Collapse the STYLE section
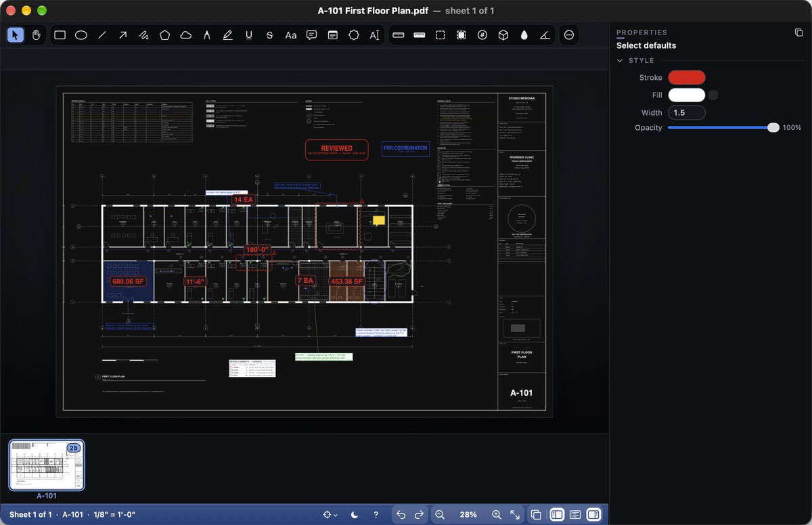This screenshot has width=812, height=525. pyautogui.click(x=620, y=61)
